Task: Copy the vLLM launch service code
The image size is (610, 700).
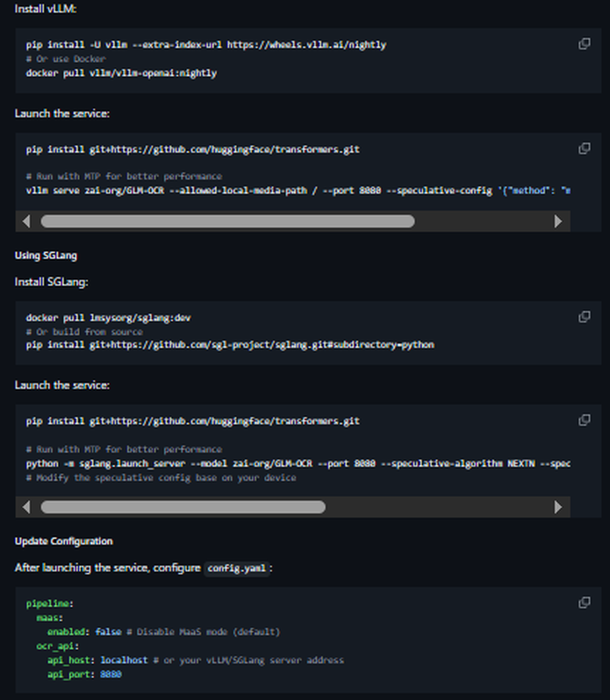Action: 584,148
